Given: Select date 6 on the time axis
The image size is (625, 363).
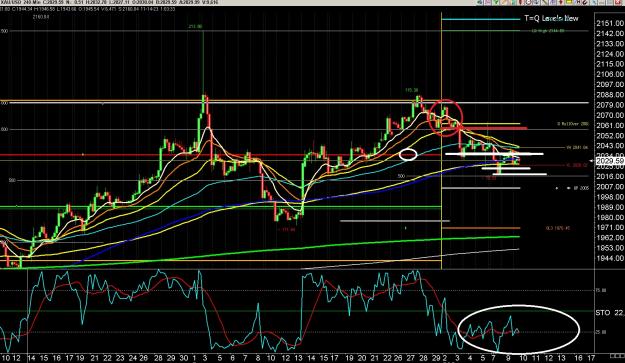Looking at the screenshot, I should 232,358.
